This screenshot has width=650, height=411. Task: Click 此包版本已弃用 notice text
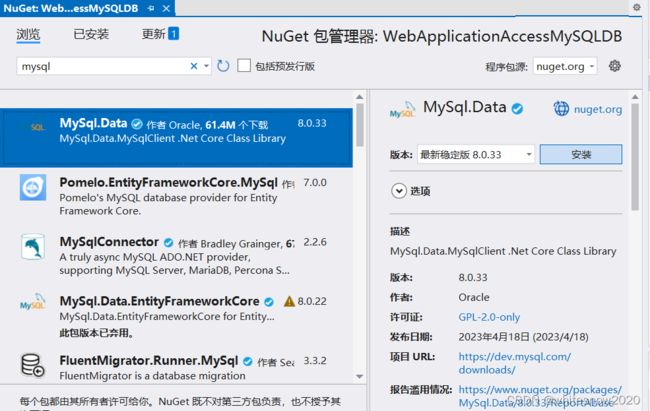pos(96,333)
